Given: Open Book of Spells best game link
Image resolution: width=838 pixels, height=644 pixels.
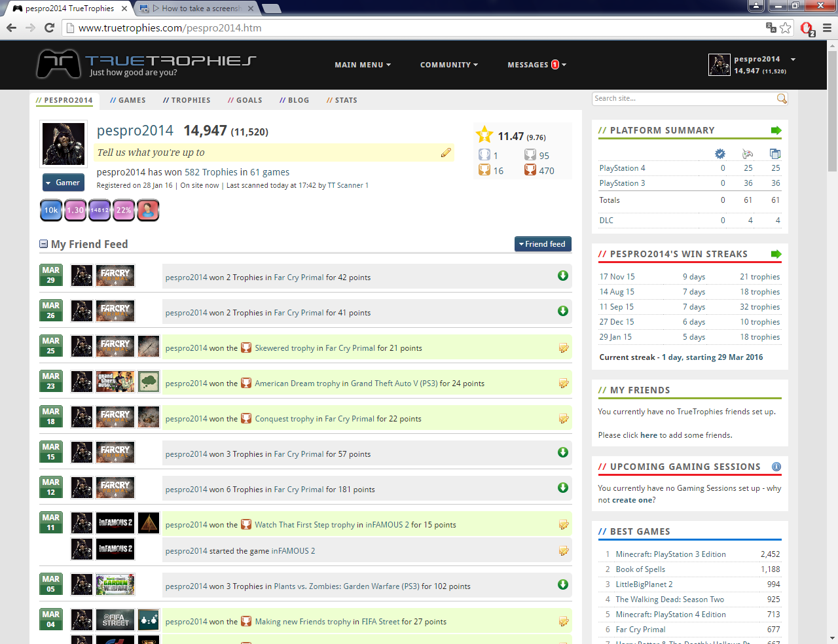Looking at the screenshot, I should 640,569.
